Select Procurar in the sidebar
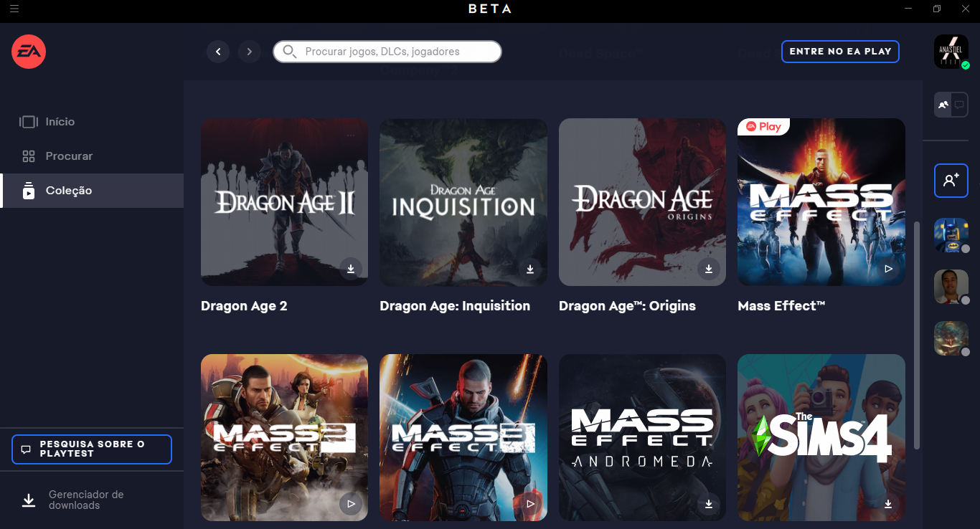 pos(69,156)
